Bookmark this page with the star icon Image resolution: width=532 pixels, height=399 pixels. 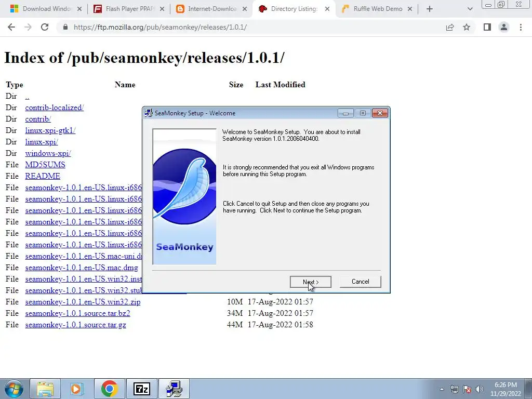point(467,27)
